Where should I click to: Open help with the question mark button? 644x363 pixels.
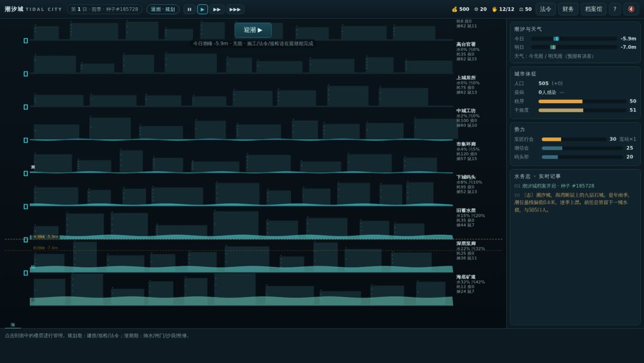click(615, 9)
